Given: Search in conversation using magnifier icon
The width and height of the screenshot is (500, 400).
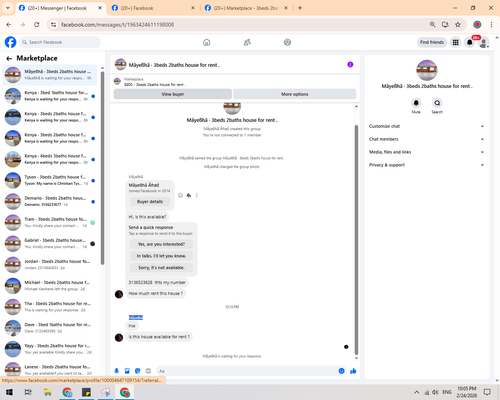Looking at the screenshot, I should point(437,103).
